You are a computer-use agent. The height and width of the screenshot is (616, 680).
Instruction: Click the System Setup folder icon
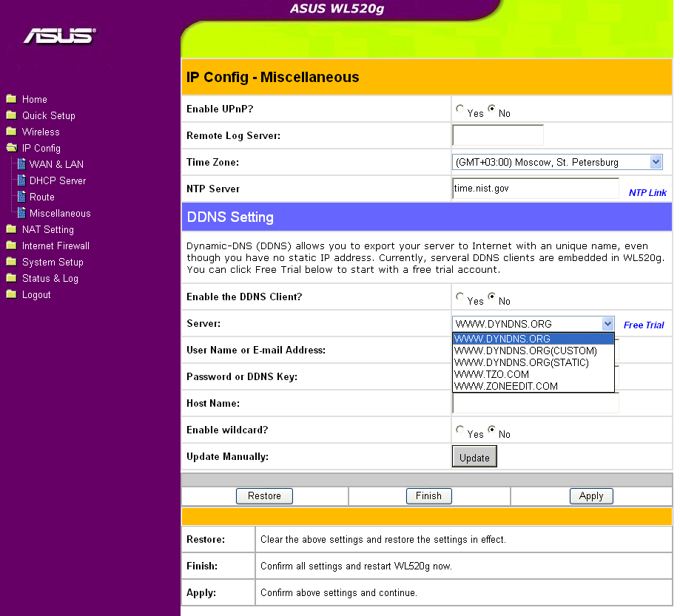pyautogui.click(x=11, y=262)
